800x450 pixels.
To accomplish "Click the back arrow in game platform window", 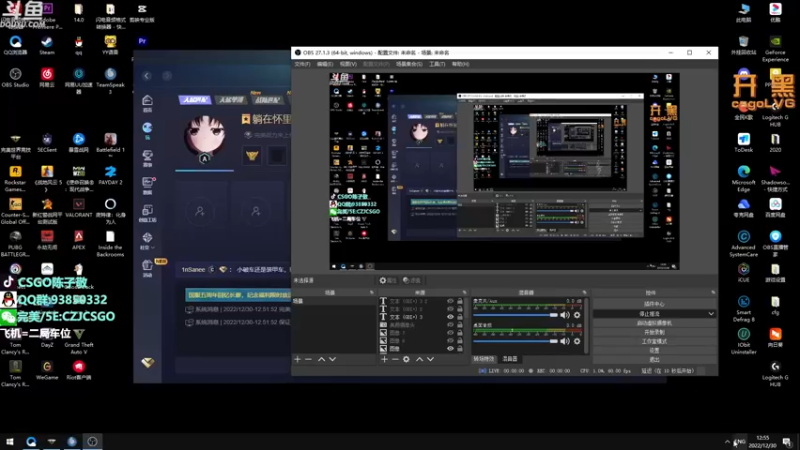I will click(x=147, y=76).
